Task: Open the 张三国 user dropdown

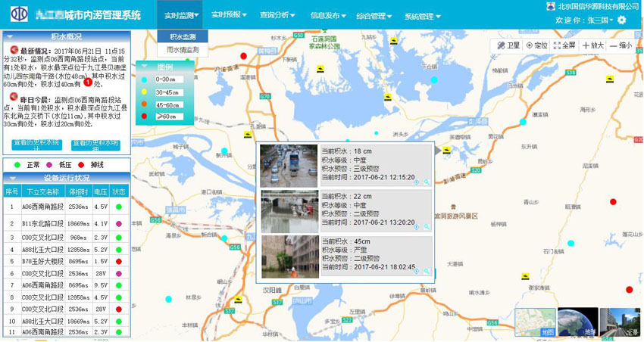Action: point(592,20)
